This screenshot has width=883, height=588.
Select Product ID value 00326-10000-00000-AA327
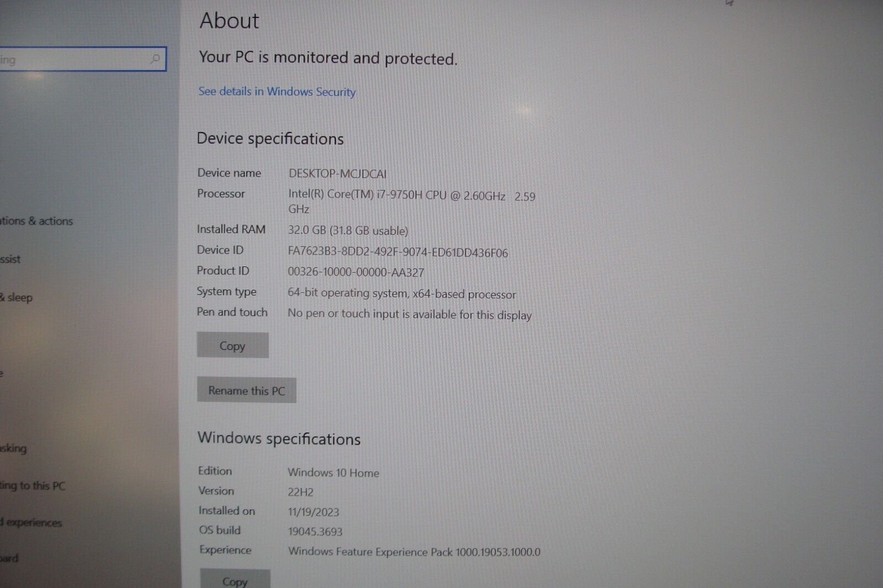(356, 272)
